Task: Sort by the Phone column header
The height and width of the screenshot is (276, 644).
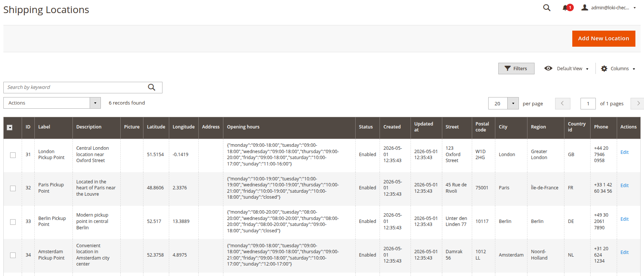Action: 604,127
